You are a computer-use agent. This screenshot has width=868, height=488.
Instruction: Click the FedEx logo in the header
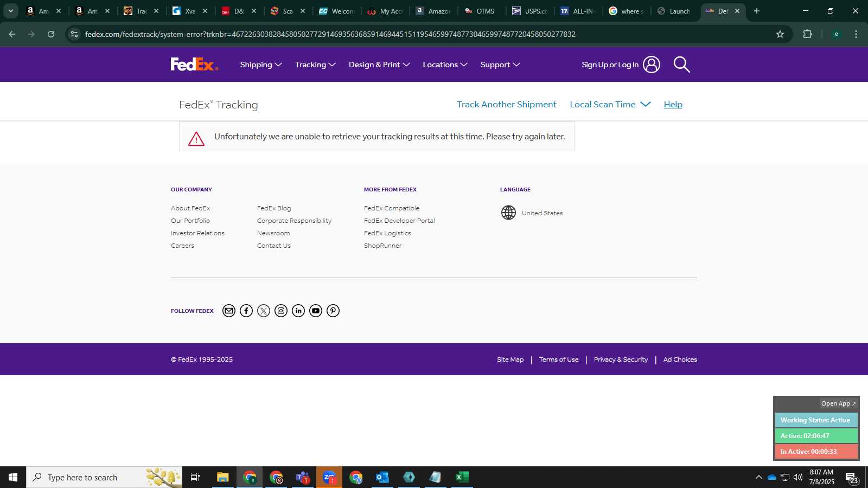click(x=194, y=65)
